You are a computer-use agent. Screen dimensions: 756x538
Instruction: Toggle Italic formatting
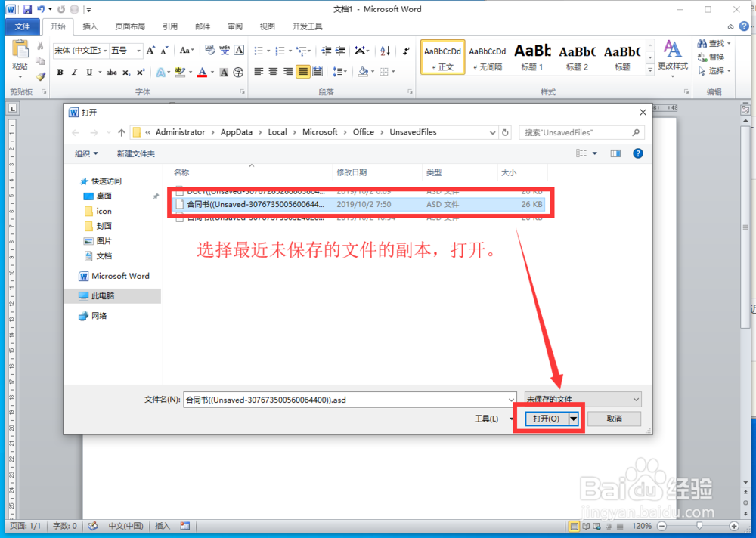pyautogui.click(x=74, y=73)
